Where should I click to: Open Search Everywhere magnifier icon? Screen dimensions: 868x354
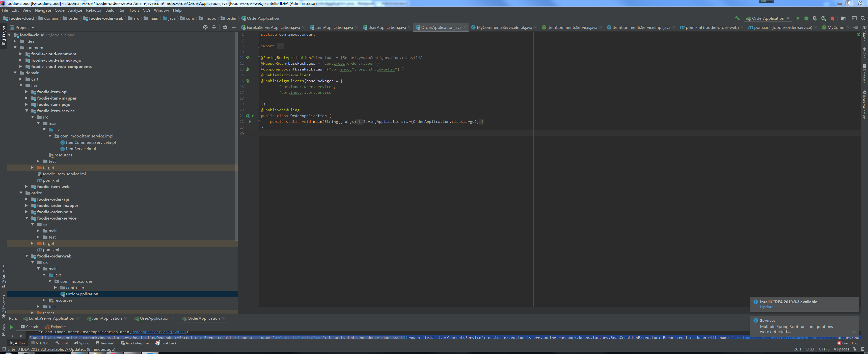coord(863,18)
